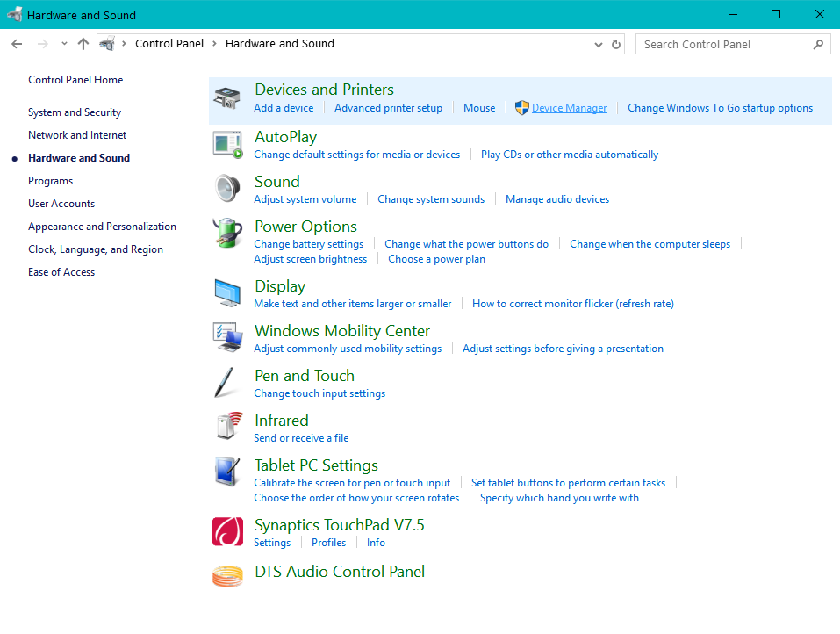840x634 pixels.
Task: Open the Change system sounds link
Action: tap(430, 198)
